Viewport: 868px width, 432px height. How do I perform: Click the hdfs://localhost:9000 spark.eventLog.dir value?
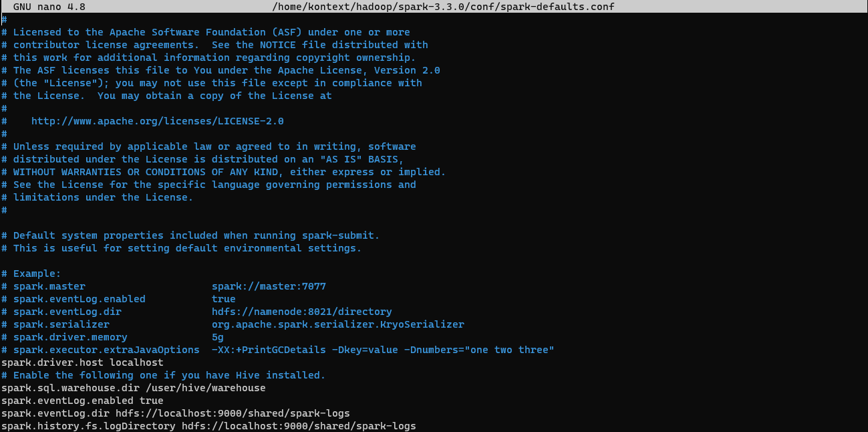[233, 413]
